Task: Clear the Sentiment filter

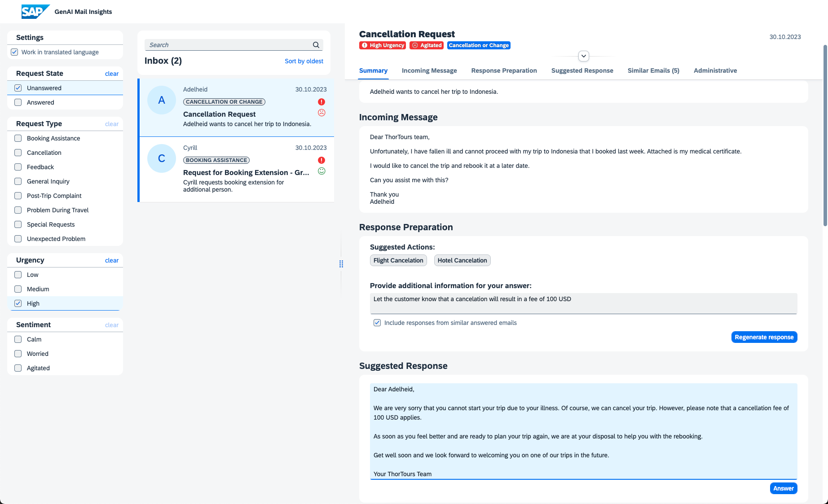Action: [112, 325]
